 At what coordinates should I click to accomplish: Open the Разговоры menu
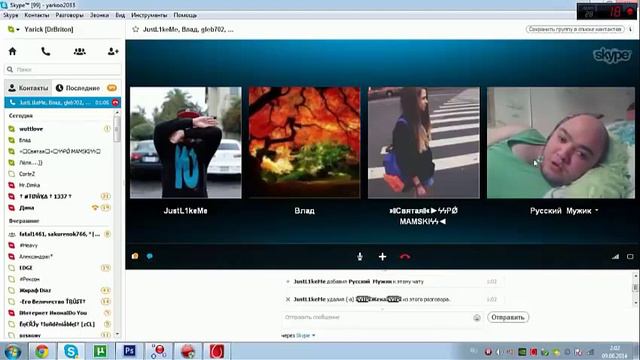69,15
